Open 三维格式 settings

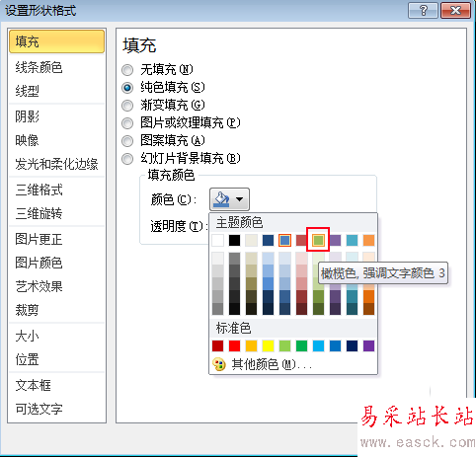click(56, 190)
